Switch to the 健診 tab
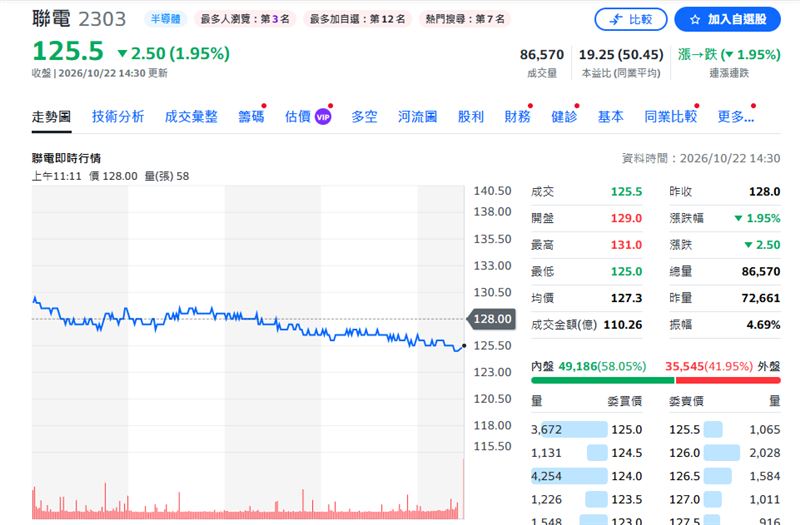The image size is (800, 525). coord(564,117)
